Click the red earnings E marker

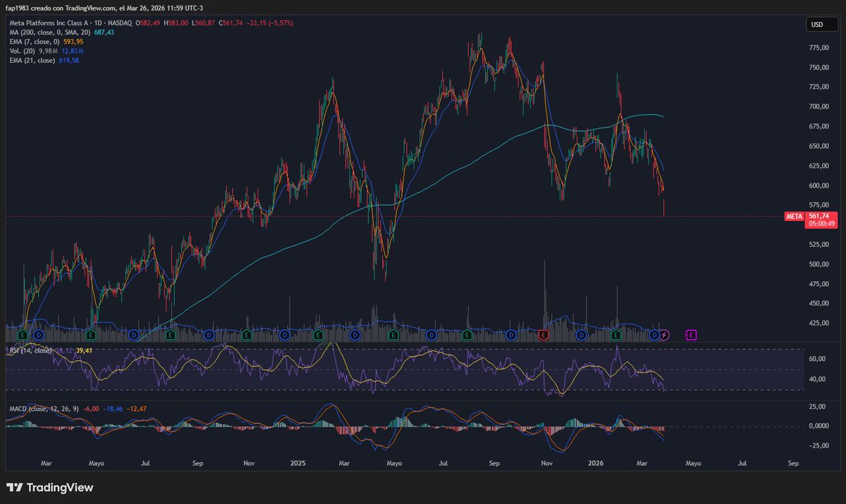click(544, 334)
